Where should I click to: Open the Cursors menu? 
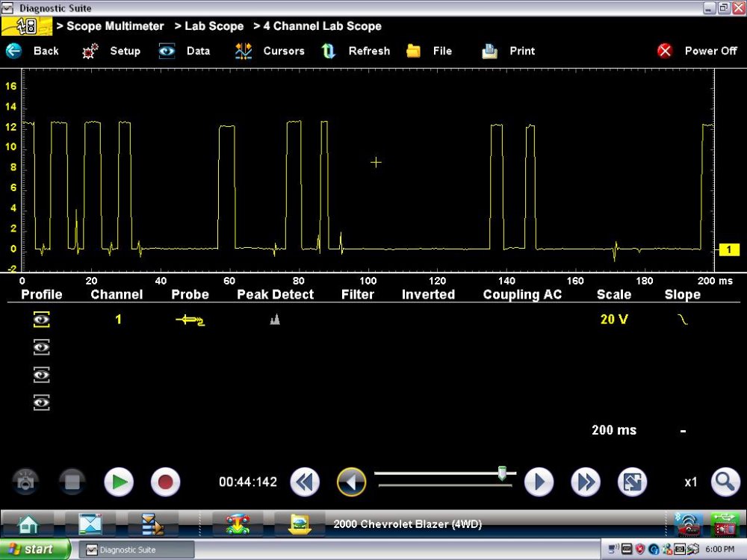270,51
